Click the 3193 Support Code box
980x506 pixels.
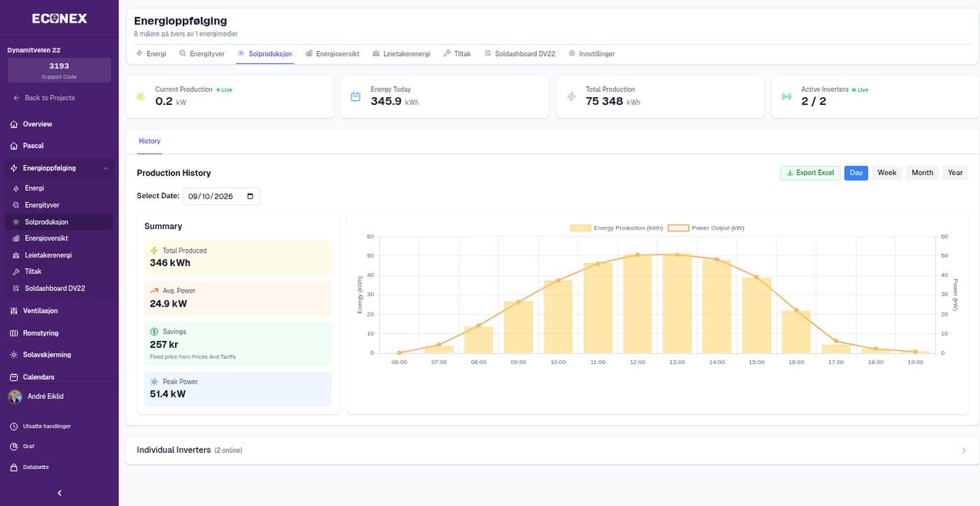pyautogui.click(x=59, y=71)
